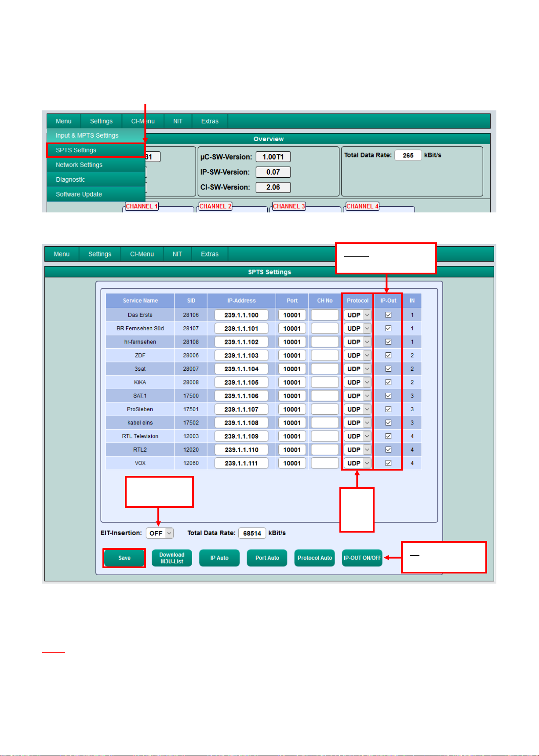The image size is (539, 756).
Task: Click Download M3U-List button
Action: click(x=172, y=558)
